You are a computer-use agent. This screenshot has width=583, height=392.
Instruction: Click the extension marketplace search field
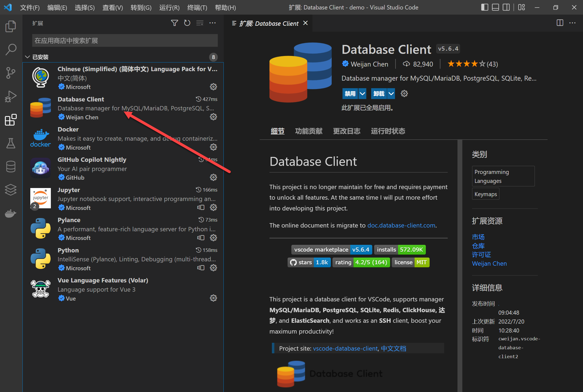(125, 41)
